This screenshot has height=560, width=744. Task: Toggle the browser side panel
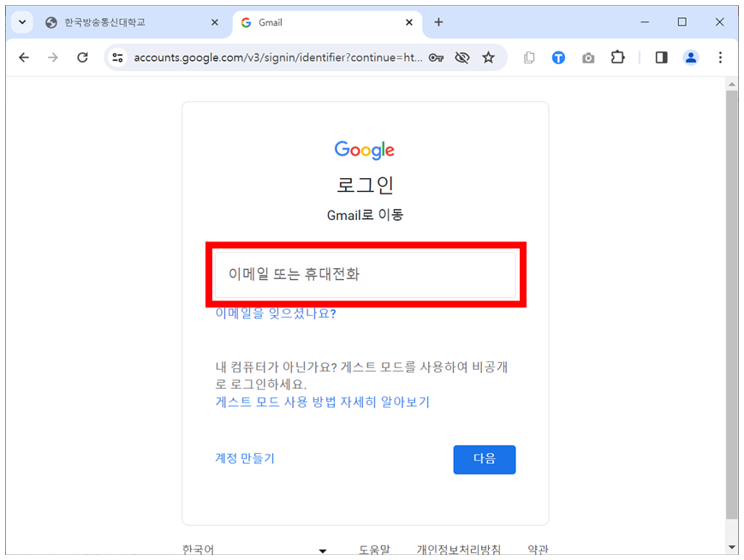pos(662,57)
